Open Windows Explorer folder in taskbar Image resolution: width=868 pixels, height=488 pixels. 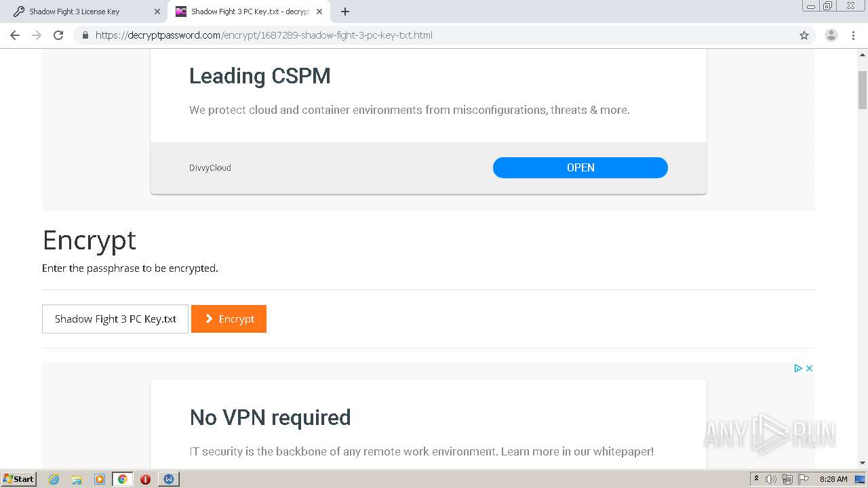(x=77, y=479)
